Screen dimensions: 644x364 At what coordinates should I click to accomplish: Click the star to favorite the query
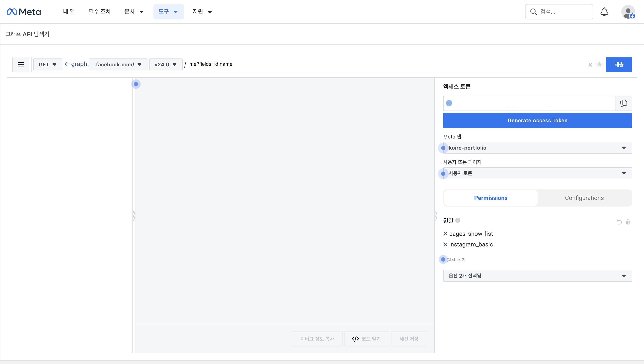click(599, 65)
